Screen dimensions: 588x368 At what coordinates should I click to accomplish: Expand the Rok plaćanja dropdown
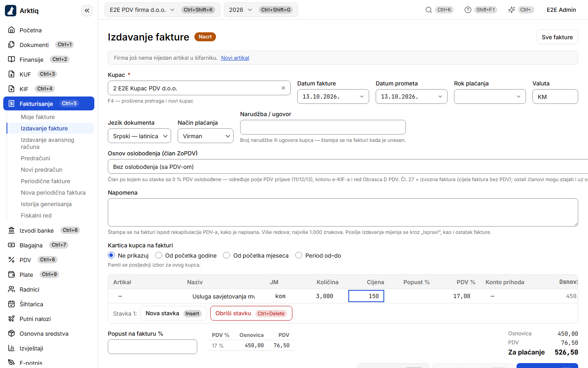(490, 96)
